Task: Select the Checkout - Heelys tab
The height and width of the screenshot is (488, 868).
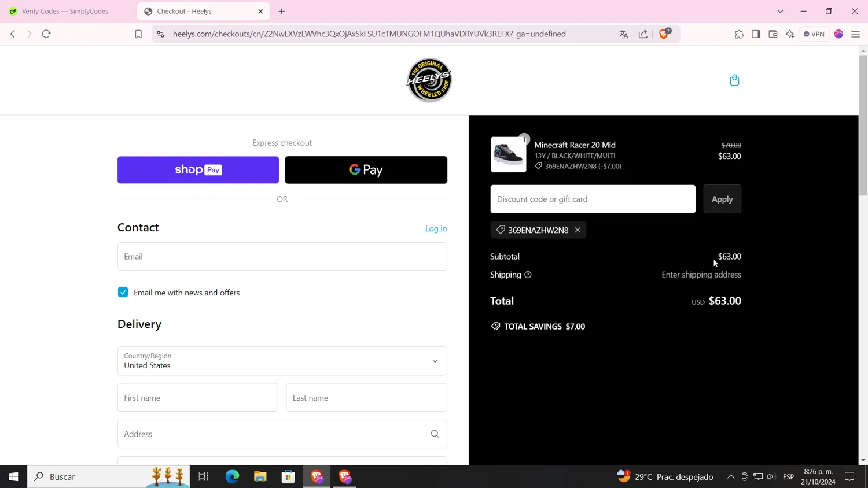Action: coord(203,11)
